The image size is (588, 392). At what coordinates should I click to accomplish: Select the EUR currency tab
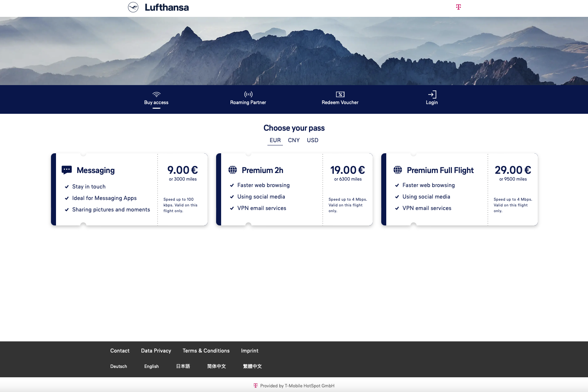tap(275, 140)
